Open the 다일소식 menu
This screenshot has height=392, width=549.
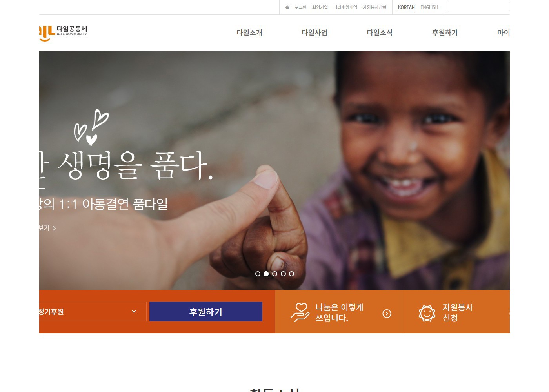pos(380,33)
